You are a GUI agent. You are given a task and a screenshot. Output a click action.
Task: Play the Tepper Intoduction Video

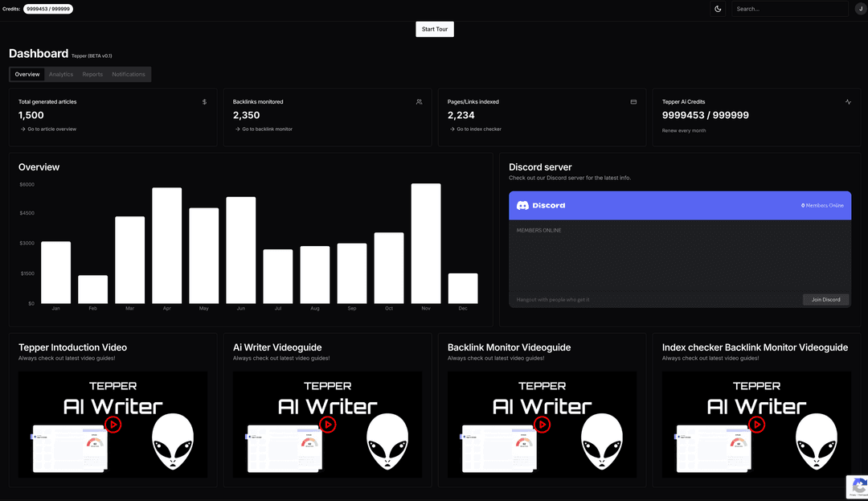point(113,425)
